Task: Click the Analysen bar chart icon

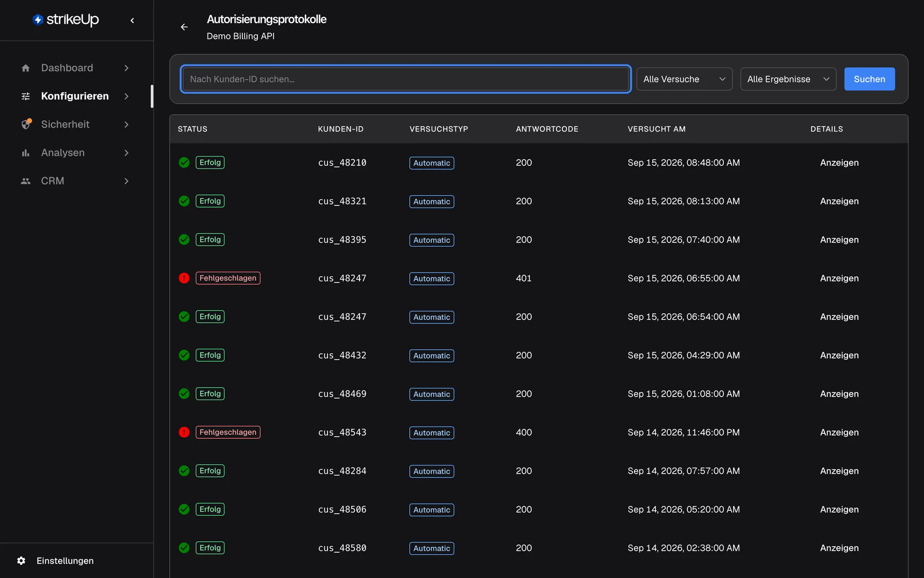Action: (26, 153)
